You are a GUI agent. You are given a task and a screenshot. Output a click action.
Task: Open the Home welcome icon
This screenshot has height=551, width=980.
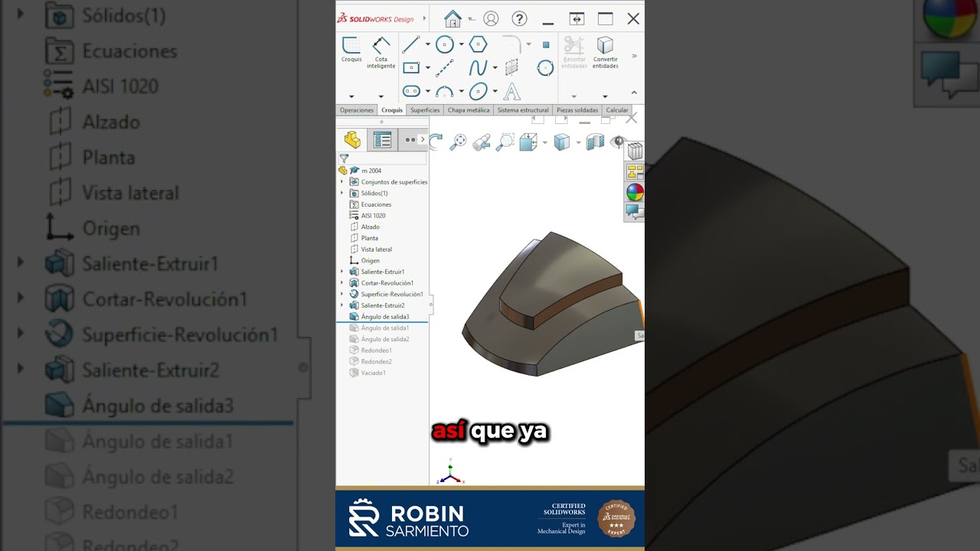452,18
